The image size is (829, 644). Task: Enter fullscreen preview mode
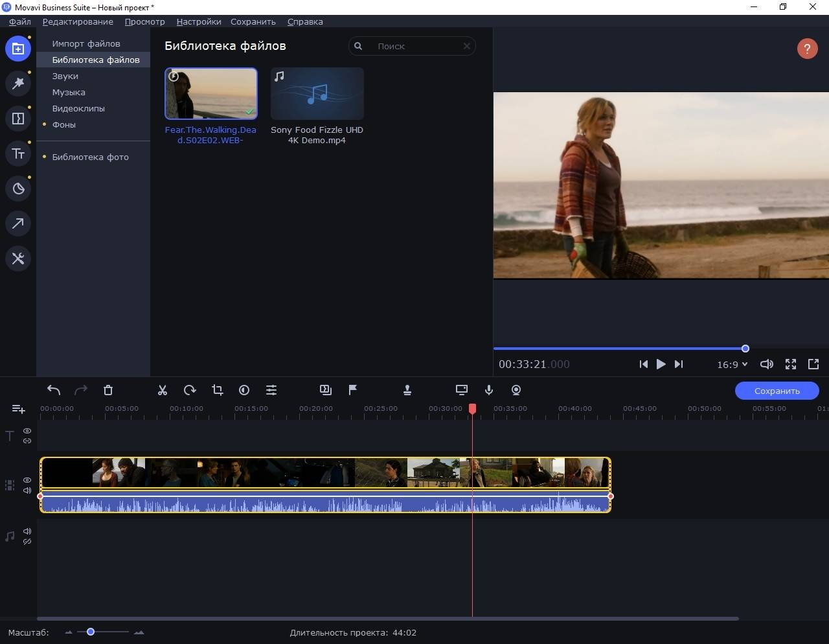(x=791, y=364)
